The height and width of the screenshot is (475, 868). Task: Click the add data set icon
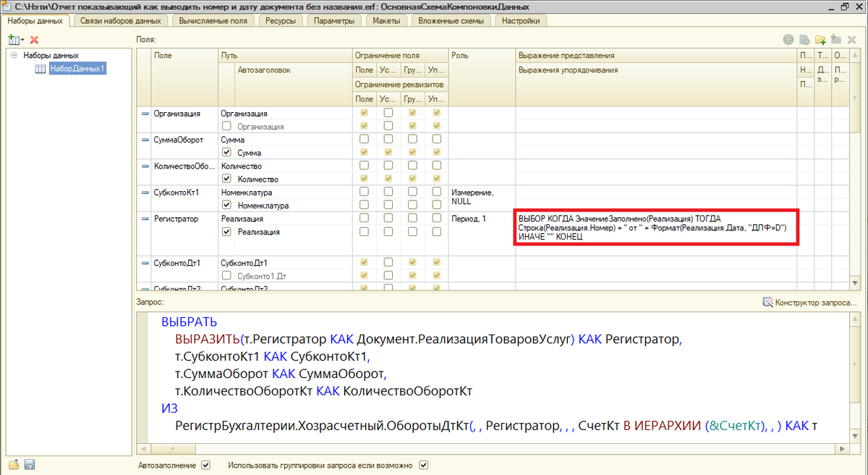[x=14, y=39]
